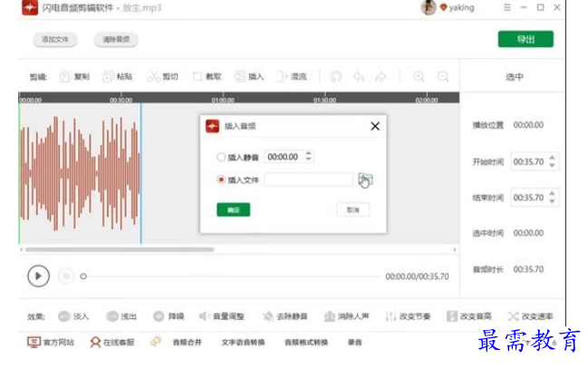This screenshot has height=369, width=588.
Task: Select the 剪切 (cut) scissors tool
Action: coord(162,76)
